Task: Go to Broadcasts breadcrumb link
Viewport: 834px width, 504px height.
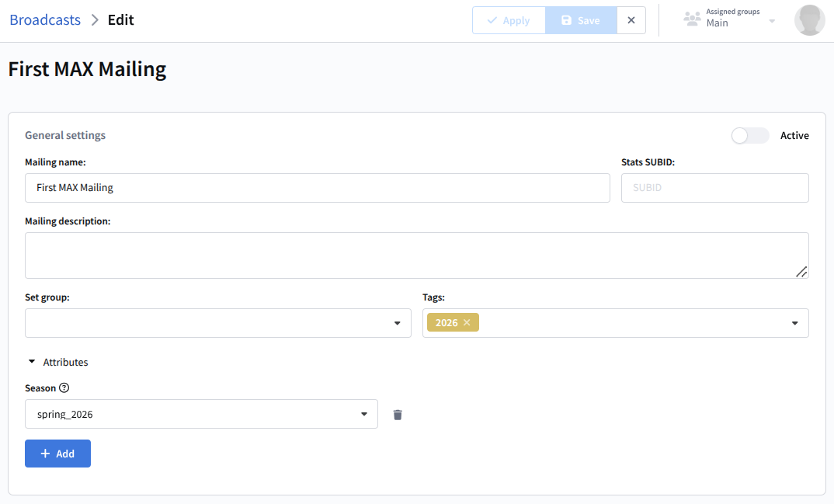Action: [x=45, y=20]
